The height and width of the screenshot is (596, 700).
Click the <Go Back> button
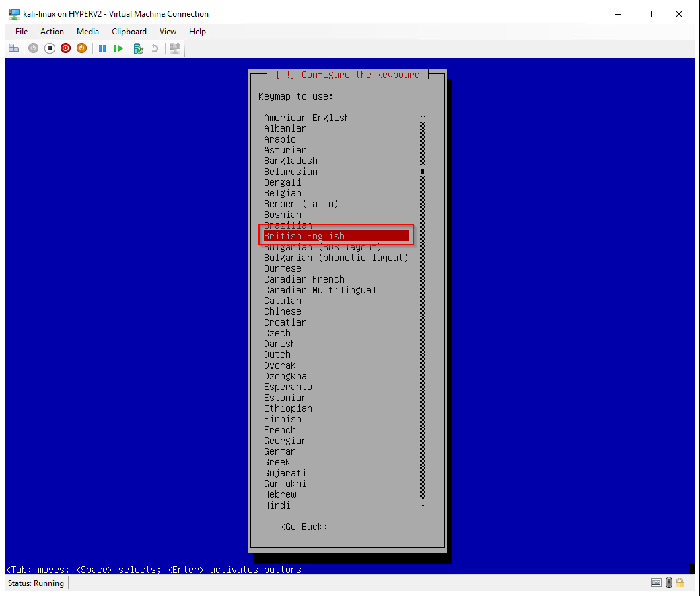coord(304,527)
